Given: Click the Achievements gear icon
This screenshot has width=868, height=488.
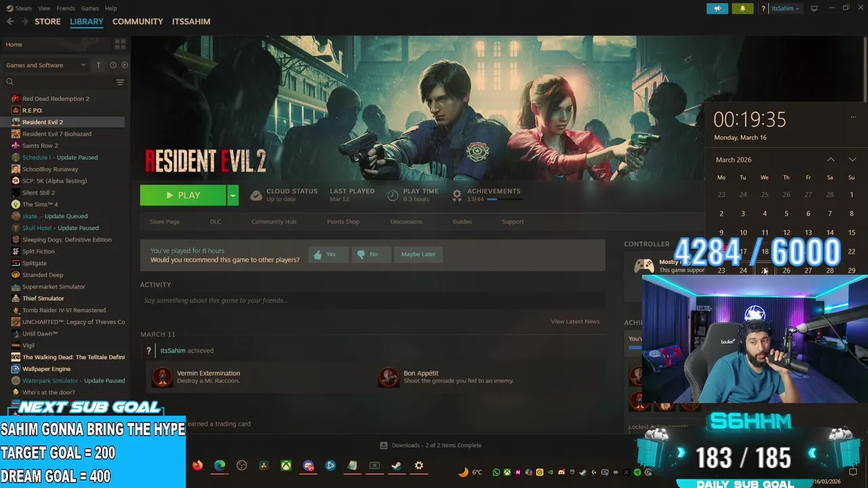Looking at the screenshot, I should (x=457, y=196).
